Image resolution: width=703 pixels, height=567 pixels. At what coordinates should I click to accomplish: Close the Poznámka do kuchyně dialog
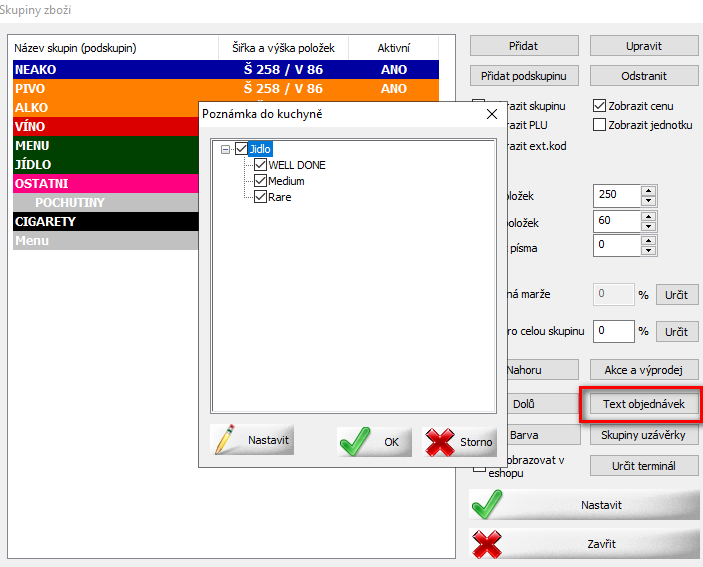(x=491, y=114)
